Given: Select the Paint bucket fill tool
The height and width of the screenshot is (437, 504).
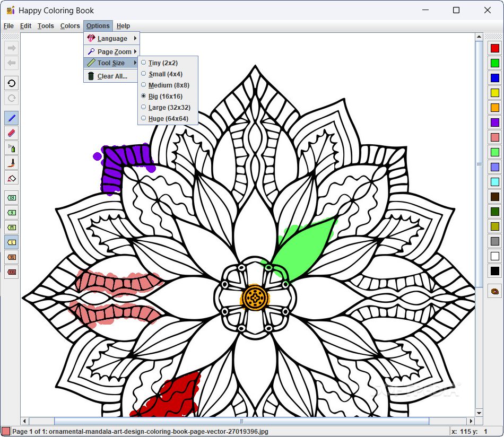Looking at the screenshot, I should 12,178.
